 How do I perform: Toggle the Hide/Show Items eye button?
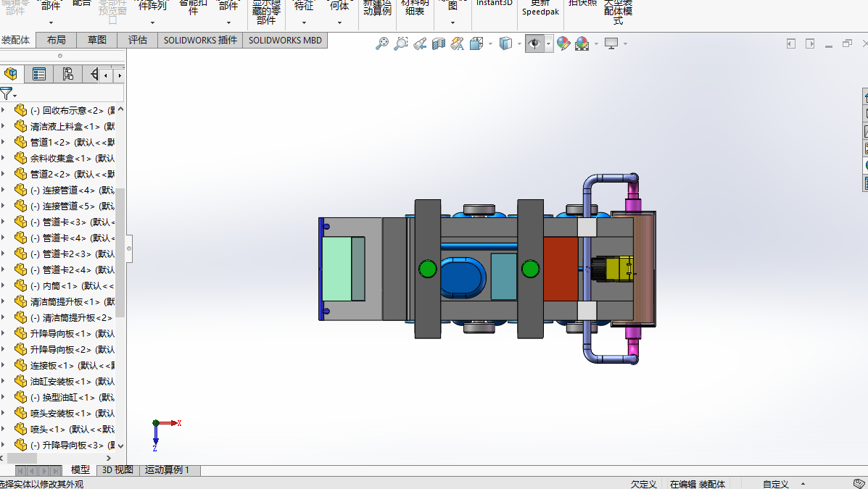pos(534,44)
